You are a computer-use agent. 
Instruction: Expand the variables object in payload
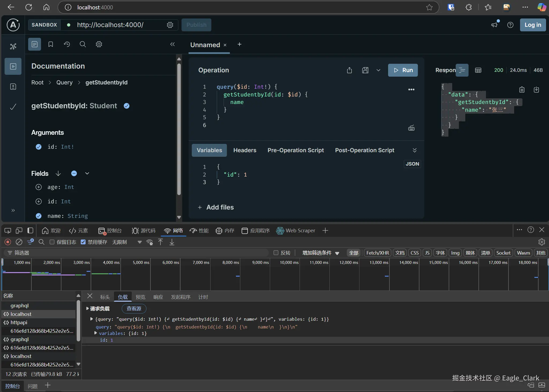pos(96,333)
